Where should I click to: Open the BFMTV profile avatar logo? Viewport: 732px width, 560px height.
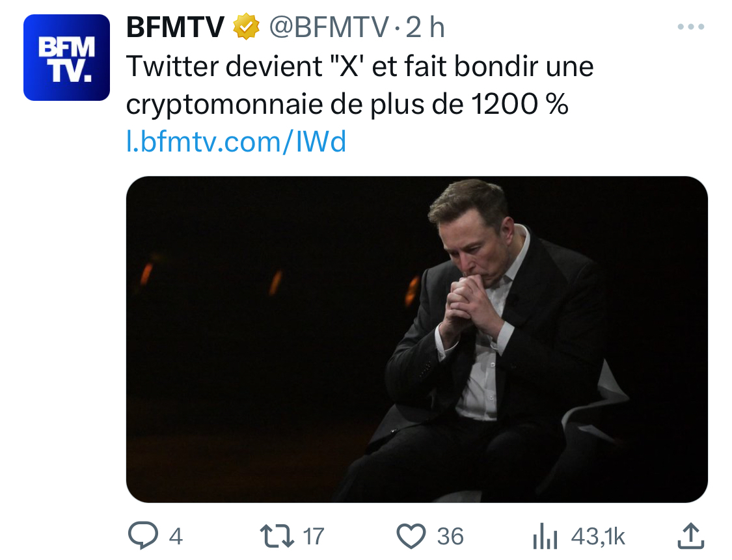coord(66,57)
